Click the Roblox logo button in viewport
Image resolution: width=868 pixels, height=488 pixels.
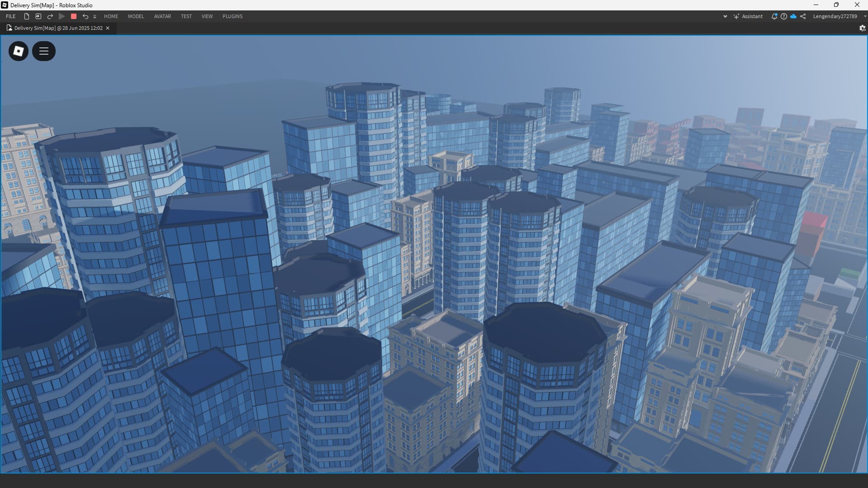19,51
